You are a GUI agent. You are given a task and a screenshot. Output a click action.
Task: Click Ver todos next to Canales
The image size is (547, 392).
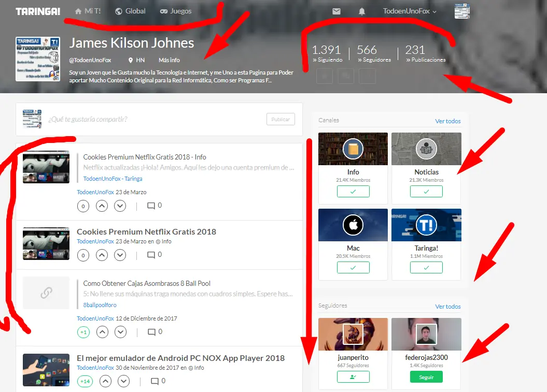click(448, 121)
